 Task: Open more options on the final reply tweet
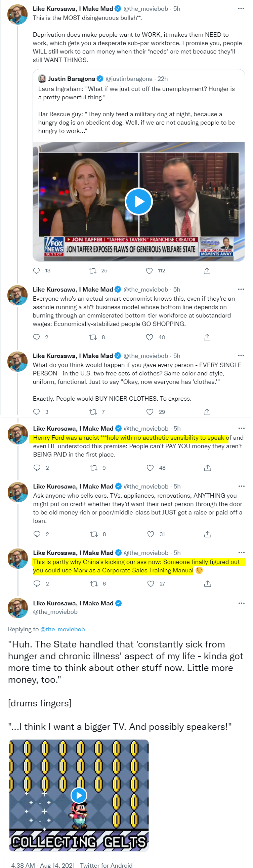click(242, 603)
